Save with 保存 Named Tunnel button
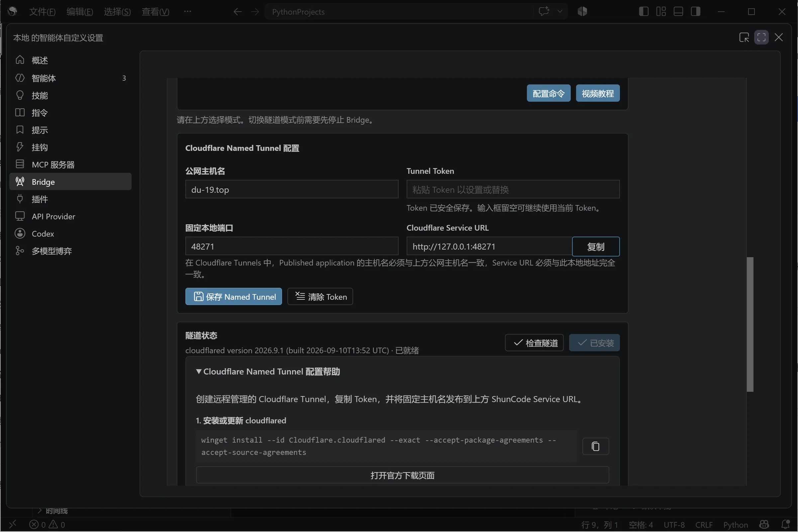The height and width of the screenshot is (532, 798). [233, 296]
